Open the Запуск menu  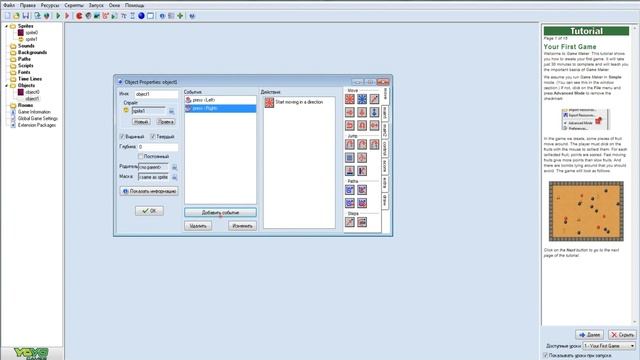click(96, 5)
